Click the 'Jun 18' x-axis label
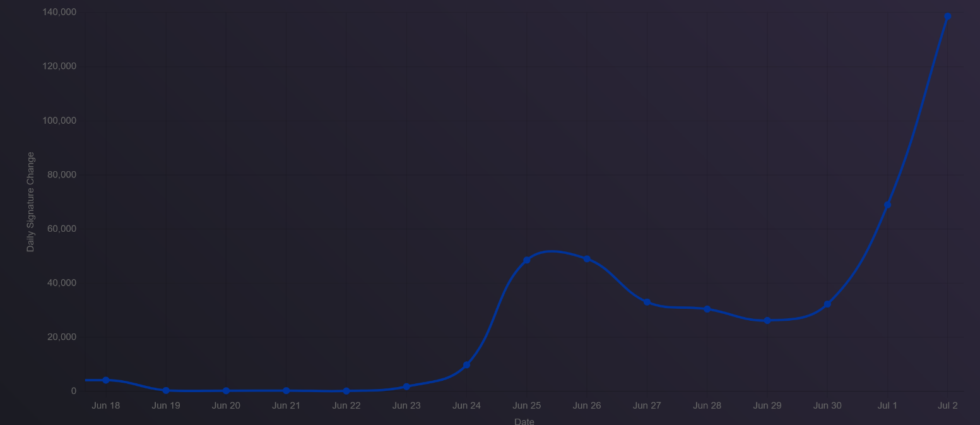980x425 pixels. tap(106, 405)
